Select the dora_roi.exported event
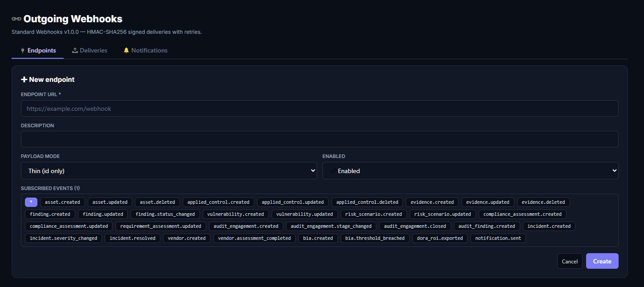 coord(440,238)
